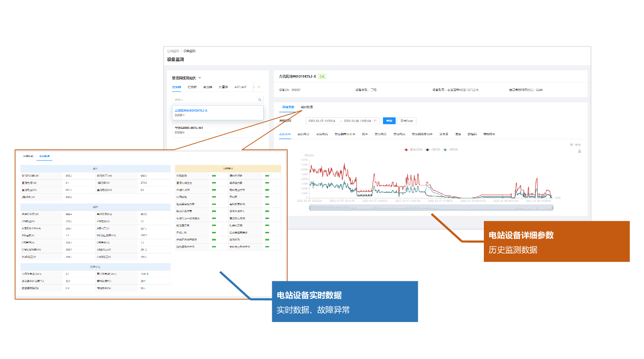Expand the 聚源同校顶光伏 station dropdown
Viewport: 644px width, 359px height.
[186, 78]
